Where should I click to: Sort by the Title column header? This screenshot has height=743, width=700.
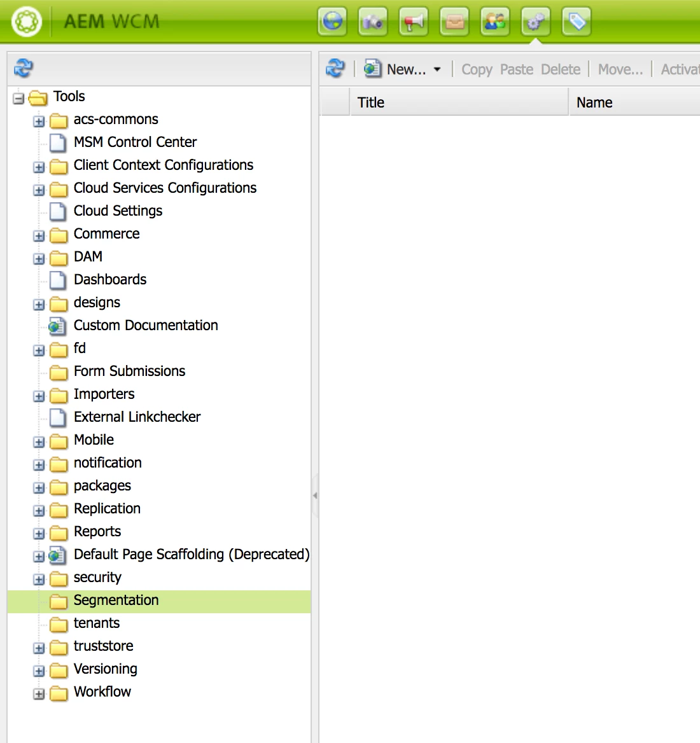[459, 102]
